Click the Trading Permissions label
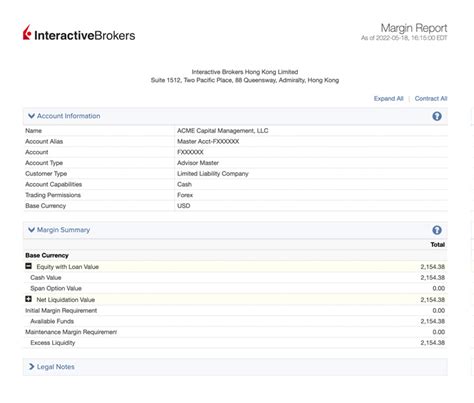 [x=53, y=195]
